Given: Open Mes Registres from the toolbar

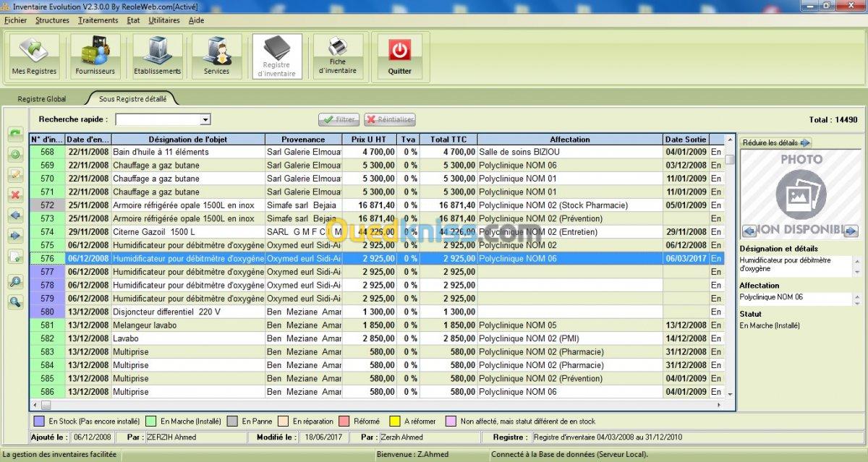Looking at the screenshot, I should pos(34,56).
